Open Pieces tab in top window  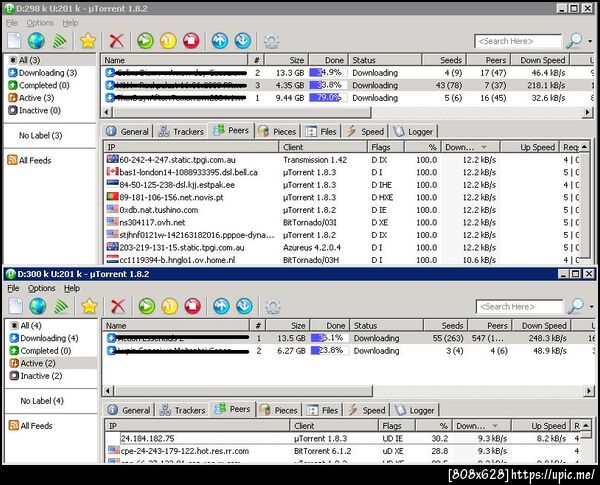click(277, 132)
